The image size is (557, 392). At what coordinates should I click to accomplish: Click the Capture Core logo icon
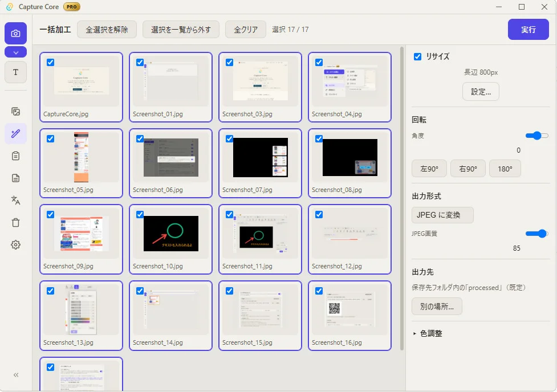pos(10,7)
